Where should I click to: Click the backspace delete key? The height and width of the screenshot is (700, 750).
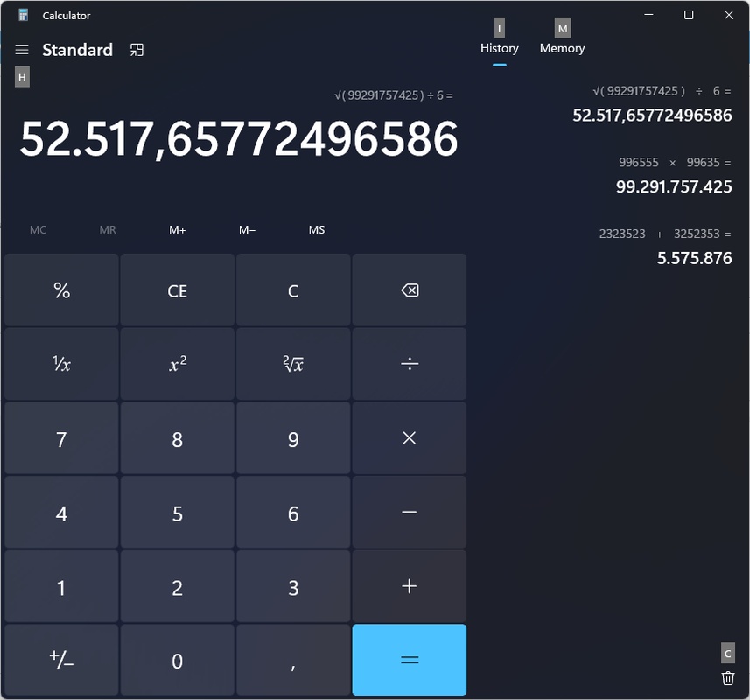pos(410,290)
